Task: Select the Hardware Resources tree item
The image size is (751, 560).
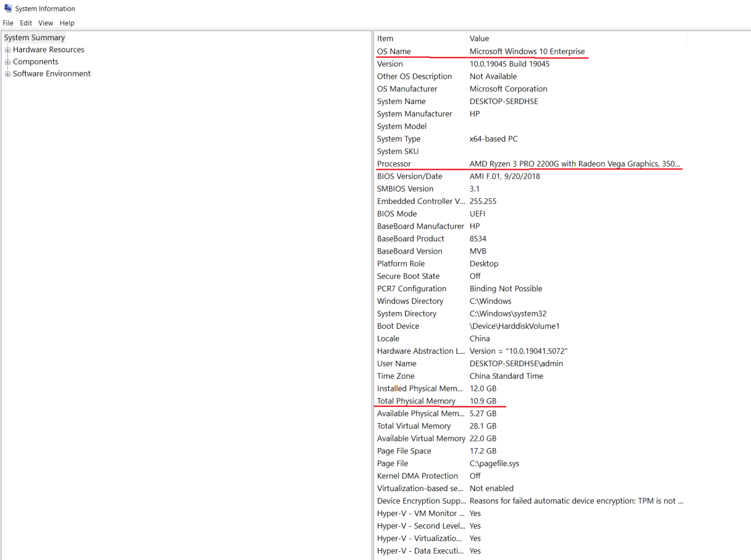Action: (48, 50)
